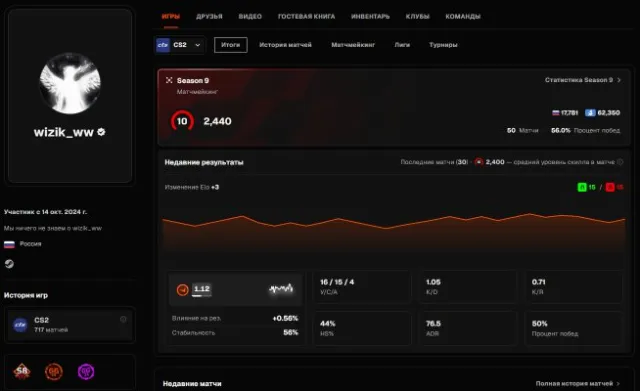Open the ИНВЕНТАРЬ tab
This screenshot has width=640, height=391.
click(x=370, y=16)
